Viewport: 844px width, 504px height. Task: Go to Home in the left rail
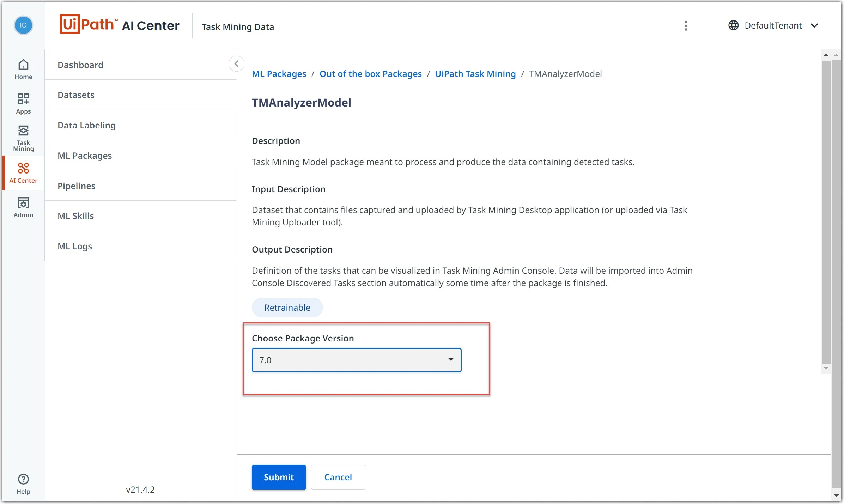tap(23, 69)
